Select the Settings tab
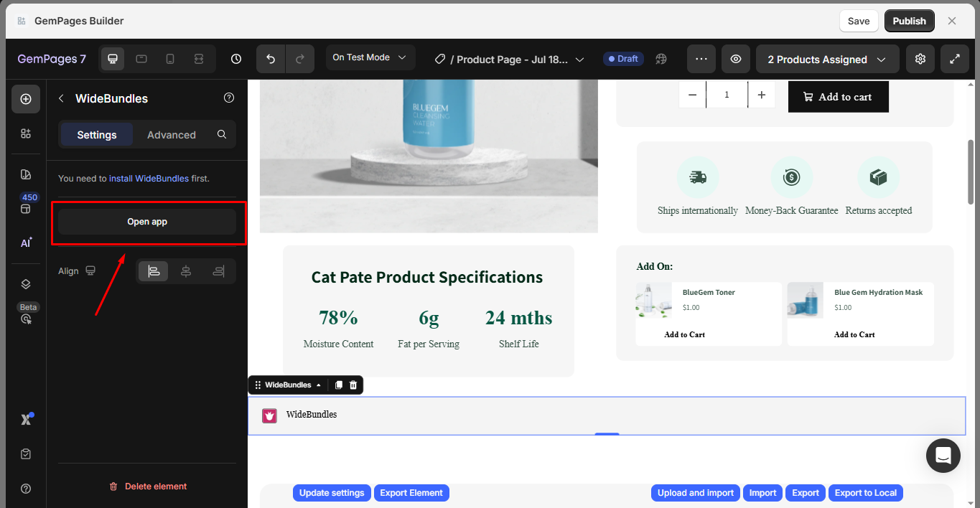Viewport: 980px width, 508px height. point(97,135)
